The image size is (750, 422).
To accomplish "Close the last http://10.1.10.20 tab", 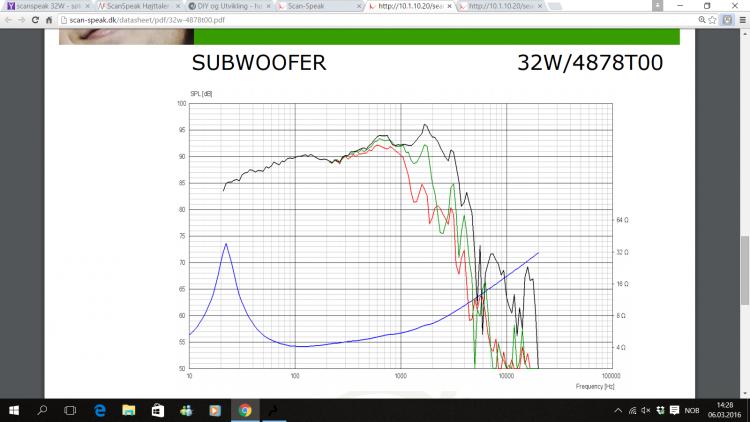I will pyautogui.click(x=540, y=6).
